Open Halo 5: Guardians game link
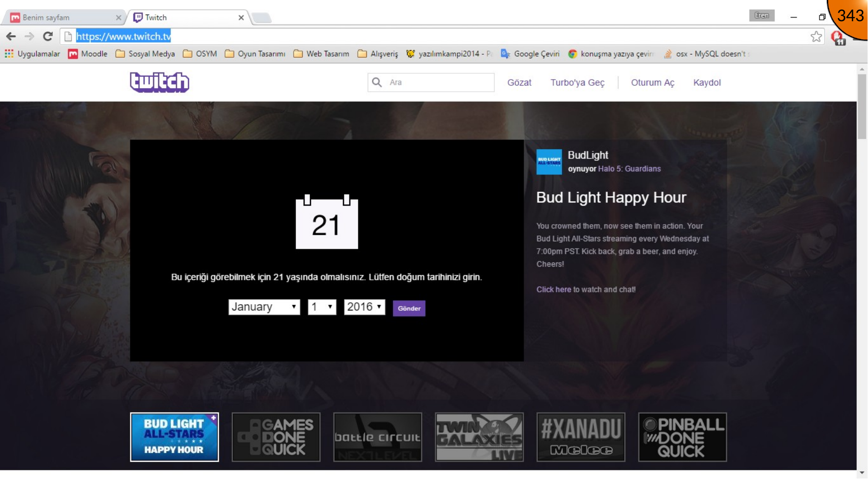Image resolution: width=868 pixels, height=488 pixels. (629, 169)
